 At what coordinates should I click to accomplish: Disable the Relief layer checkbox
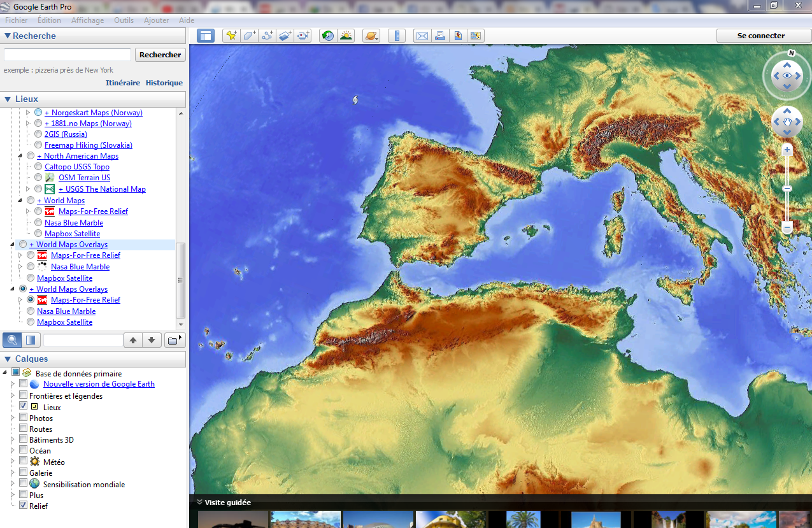click(x=23, y=505)
